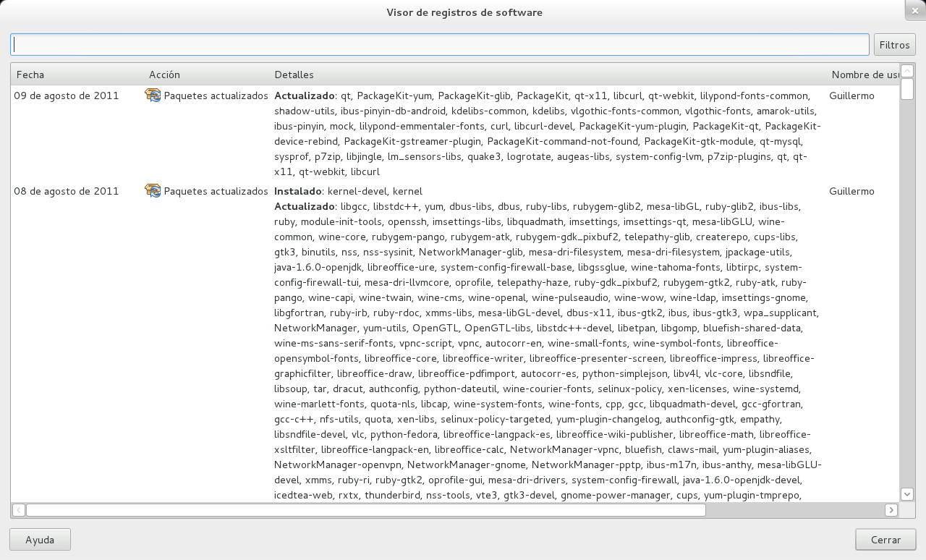Sort by the Acción column header
The image size is (926, 560).
coord(206,75)
